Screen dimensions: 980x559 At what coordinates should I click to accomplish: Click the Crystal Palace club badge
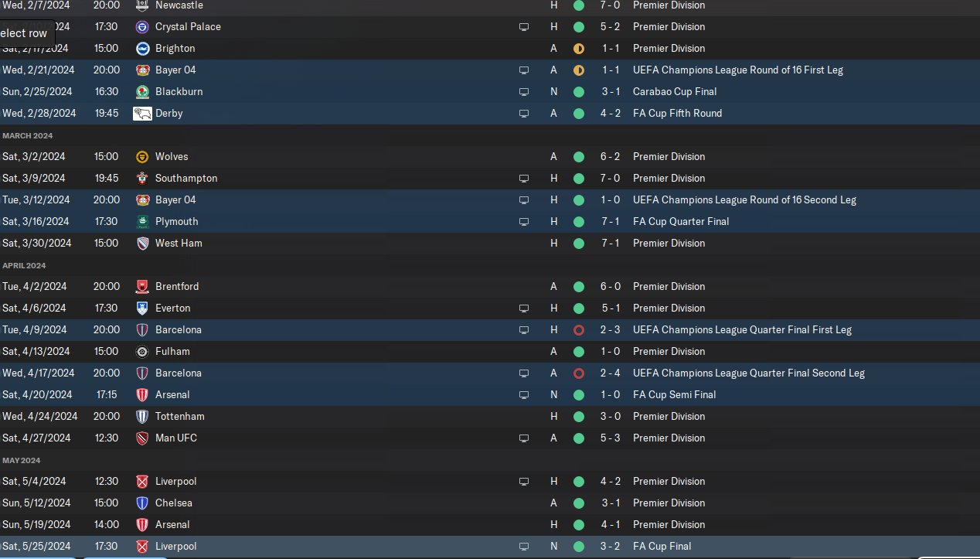tap(142, 26)
